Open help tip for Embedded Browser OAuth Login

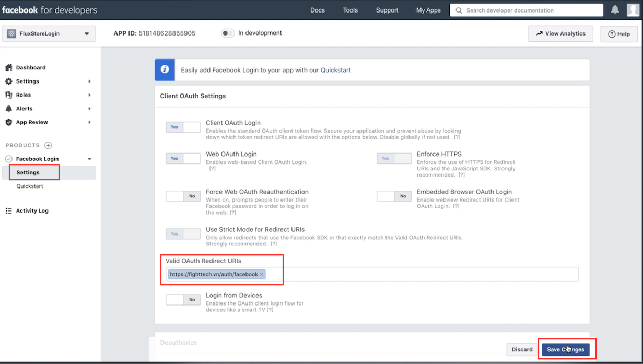pyautogui.click(x=456, y=206)
